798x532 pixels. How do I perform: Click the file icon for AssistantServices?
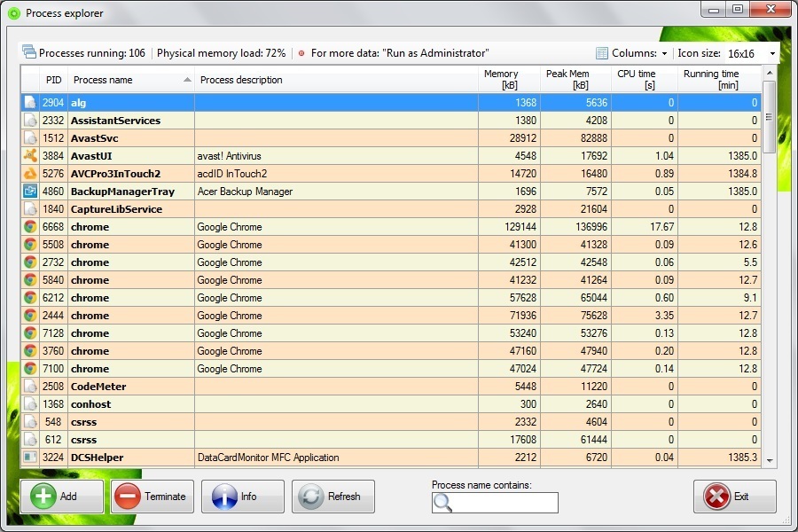tap(30, 121)
